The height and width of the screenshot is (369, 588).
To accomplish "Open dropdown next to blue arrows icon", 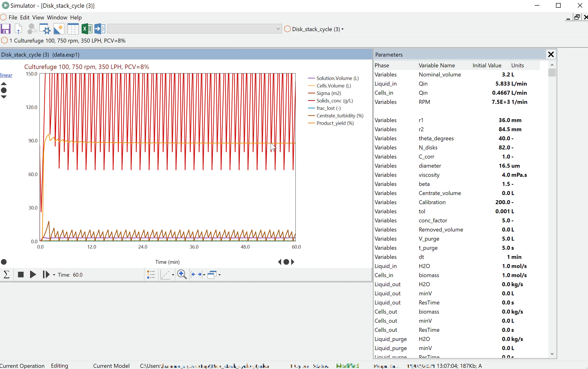I will (x=204, y=275).
